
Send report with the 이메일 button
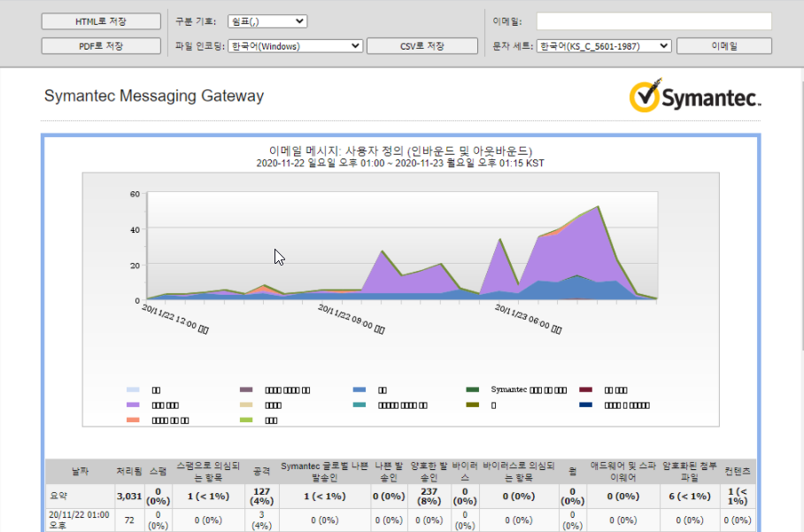[724, 46]
